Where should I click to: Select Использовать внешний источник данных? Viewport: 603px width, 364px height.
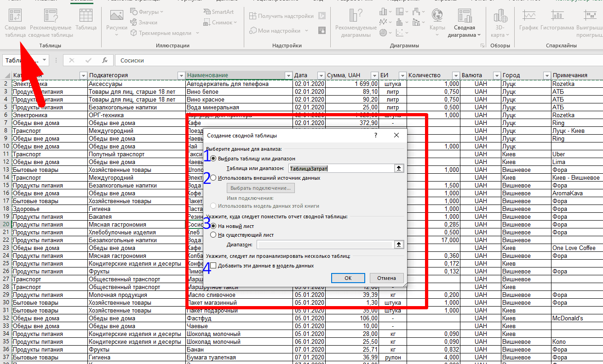click(x=213, y=178)
